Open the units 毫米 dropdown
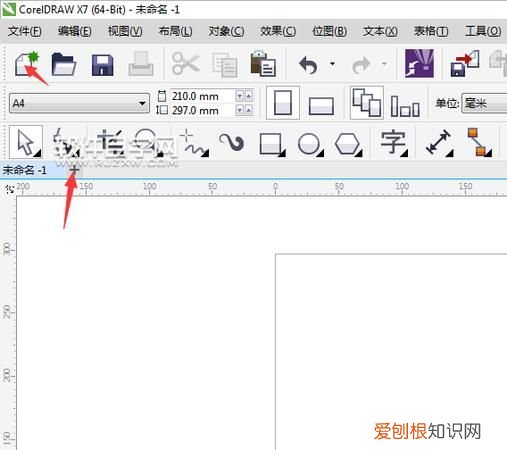Screen dimensions: 507x450 point(484,103)
